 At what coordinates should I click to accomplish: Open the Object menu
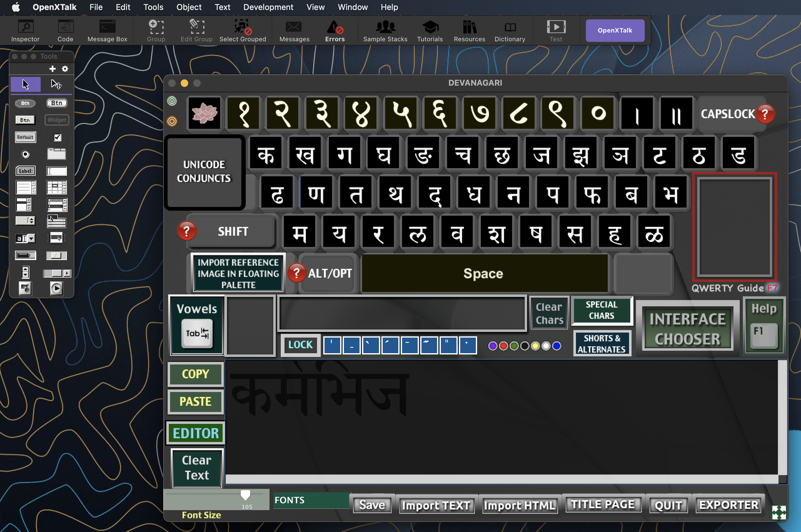click(189, 7)
